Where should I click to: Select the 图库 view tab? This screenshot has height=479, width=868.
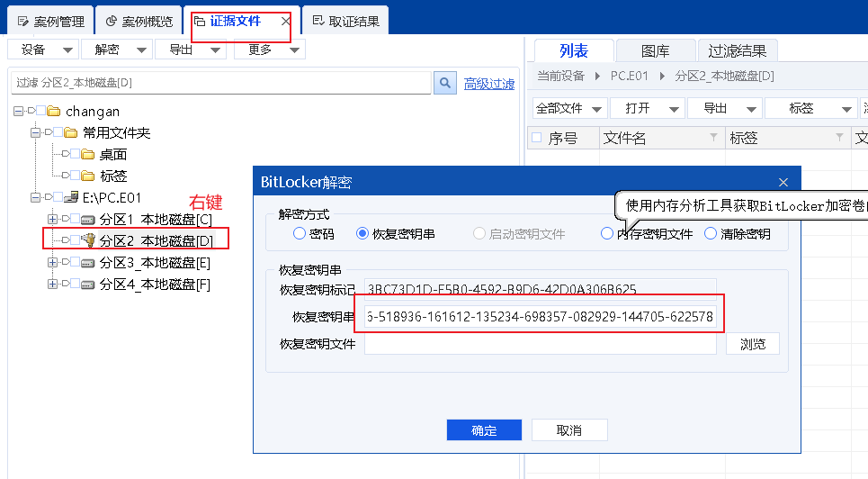[x=656, y=51]
